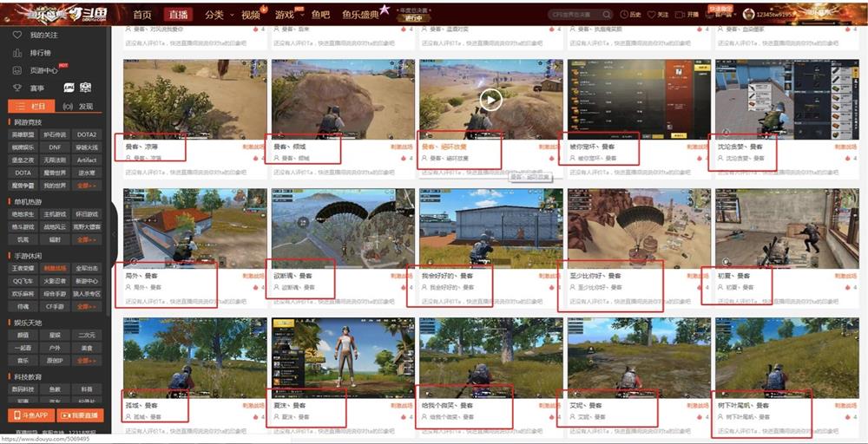Collapse the left sidebar with the edge handle
Image resolution: width=868 pixels, height=444 pixels.
114,234
